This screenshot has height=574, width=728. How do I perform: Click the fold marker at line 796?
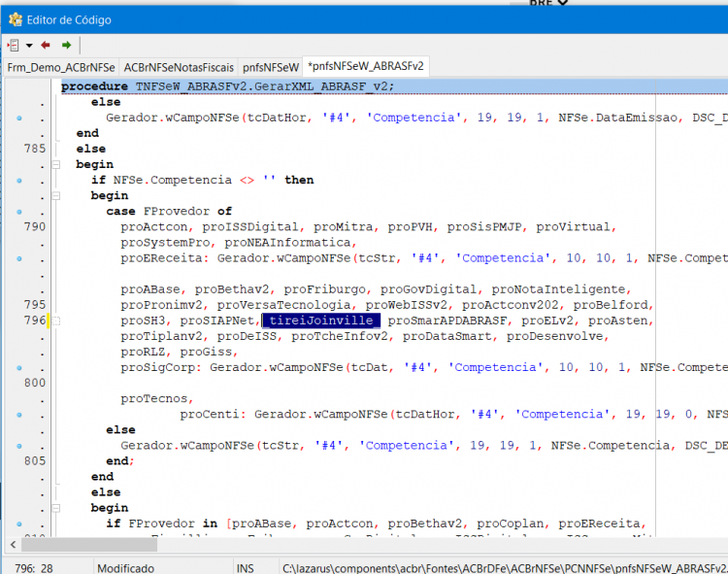(x=56, y=321)
